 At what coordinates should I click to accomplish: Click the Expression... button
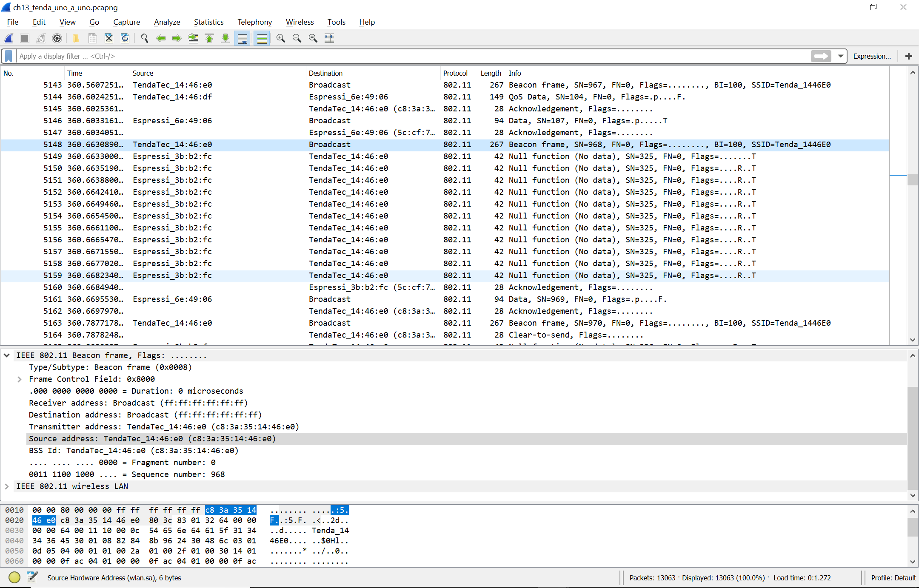pos(872,56)
